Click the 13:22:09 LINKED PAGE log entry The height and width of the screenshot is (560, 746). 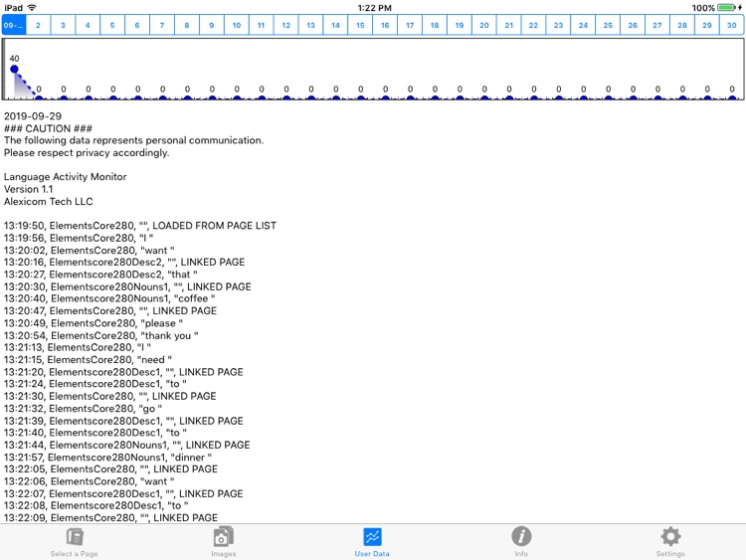click(x=110, y=517)
